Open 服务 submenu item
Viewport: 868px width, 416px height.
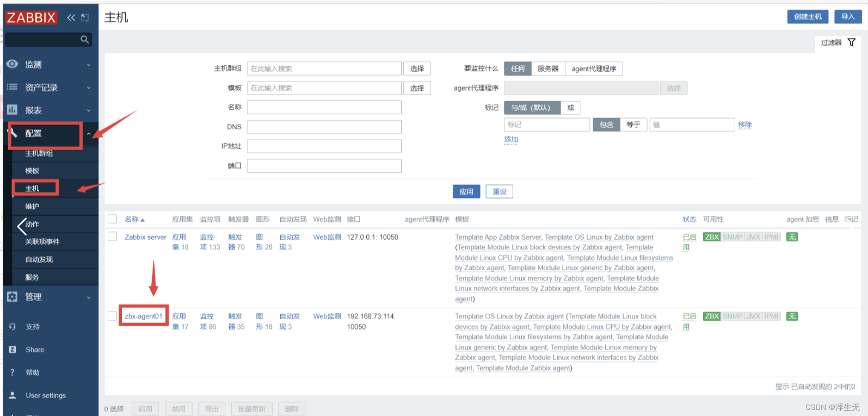pos(32,277)
